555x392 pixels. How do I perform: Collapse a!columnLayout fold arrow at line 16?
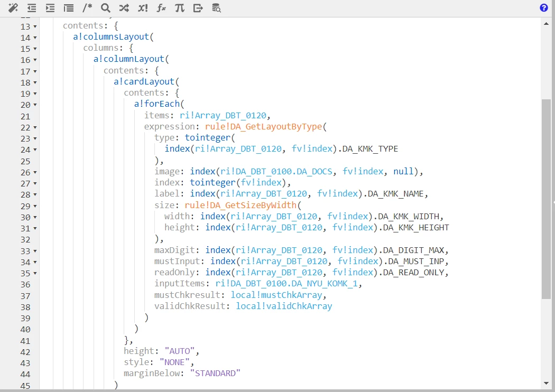pyautogui.click(x=35, y=60)
